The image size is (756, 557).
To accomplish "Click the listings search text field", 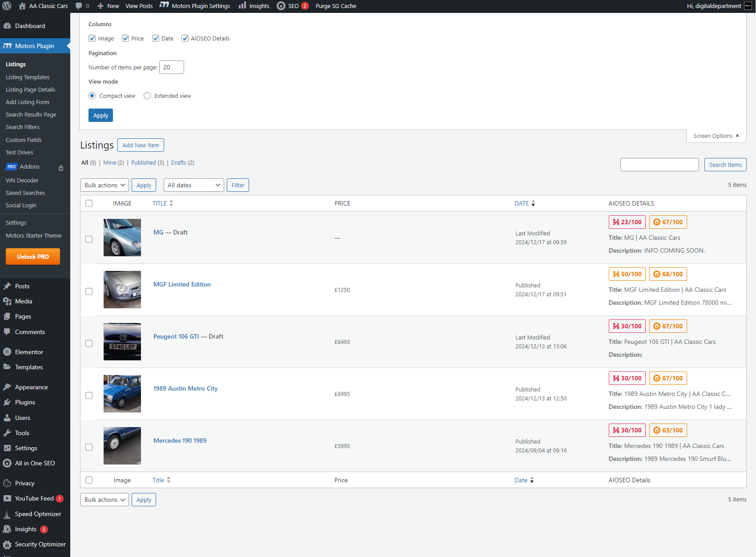I will click(659, 165).
